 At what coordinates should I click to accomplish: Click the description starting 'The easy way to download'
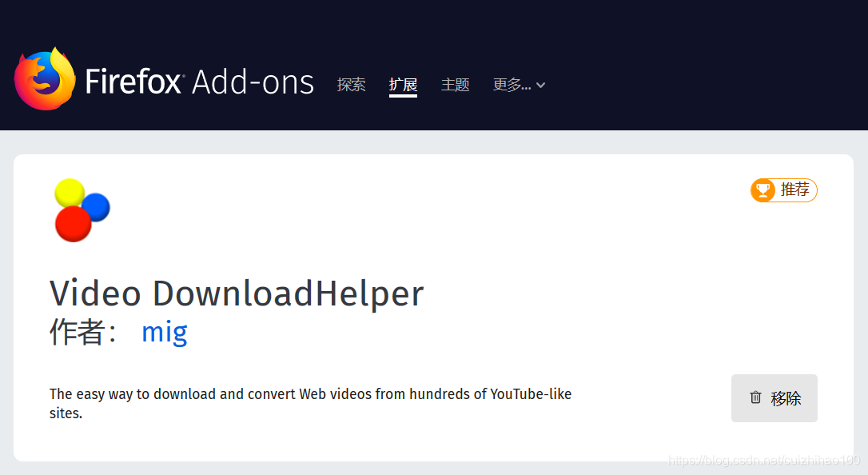point(311,403)
